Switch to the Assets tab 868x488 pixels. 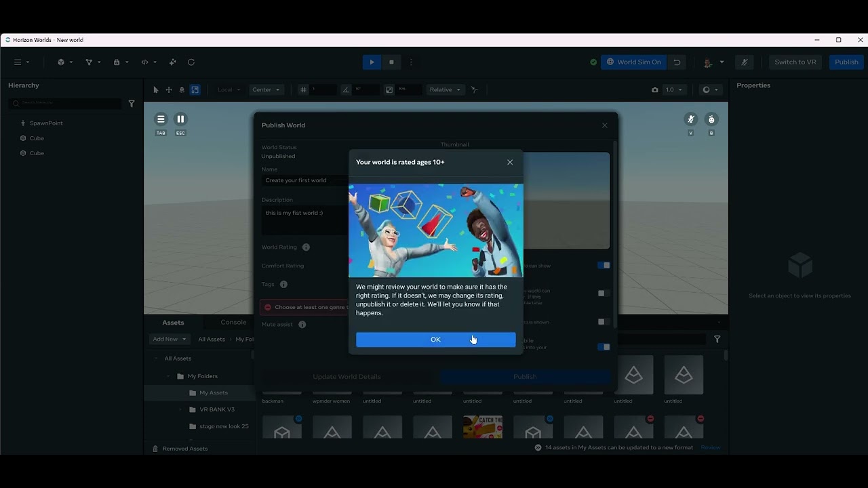(173, 323)
